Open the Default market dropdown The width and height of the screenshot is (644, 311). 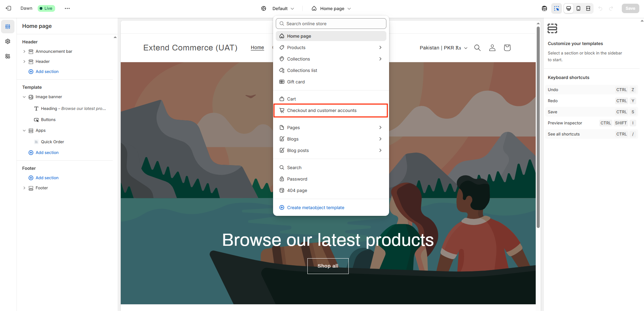click(278, 8)
